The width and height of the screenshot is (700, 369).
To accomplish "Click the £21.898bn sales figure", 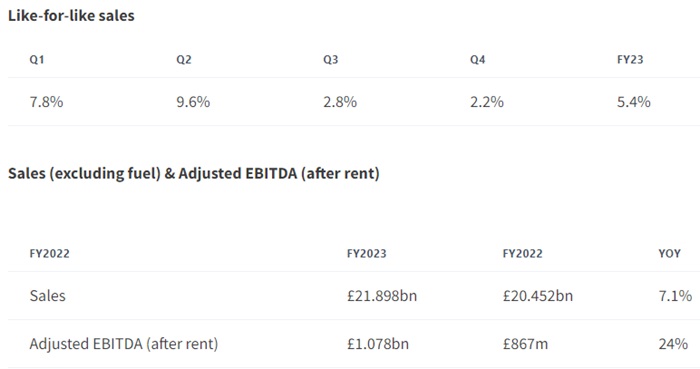I will click(382, 295).
